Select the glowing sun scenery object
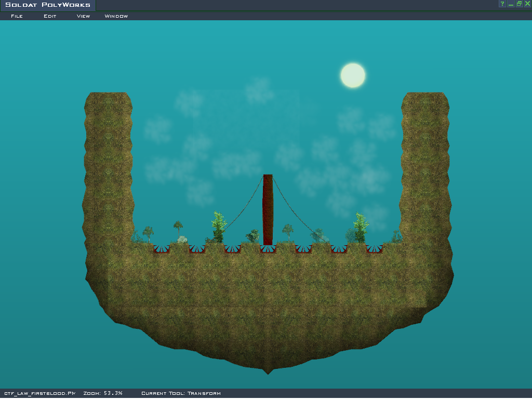 (x=353, y=75)
